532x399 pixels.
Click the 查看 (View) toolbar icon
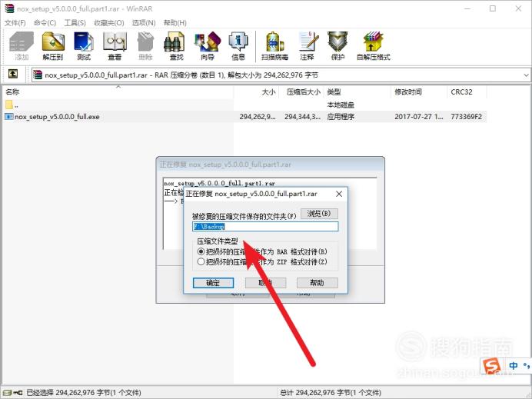(115, 46)
